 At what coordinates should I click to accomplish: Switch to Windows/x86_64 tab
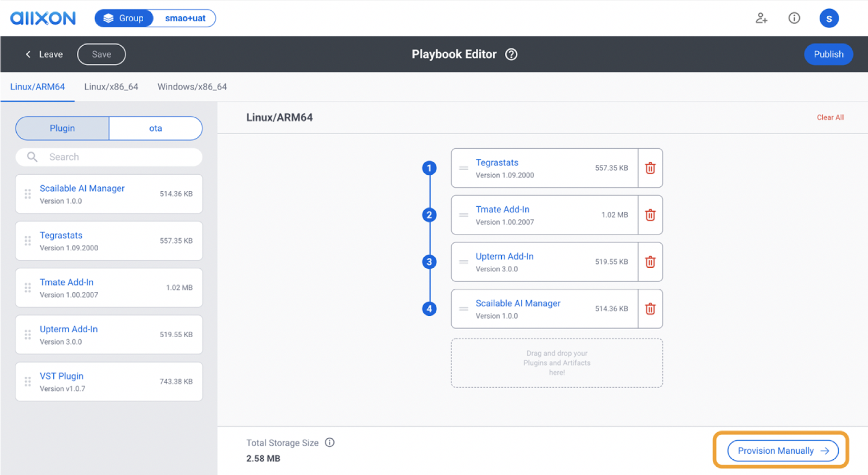pyautogui.click(x=192, y=87)
